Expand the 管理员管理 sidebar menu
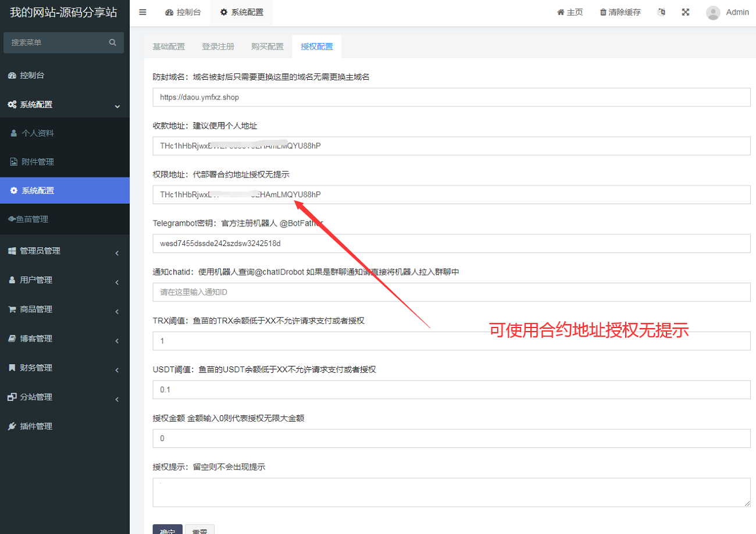 (64, 251)
